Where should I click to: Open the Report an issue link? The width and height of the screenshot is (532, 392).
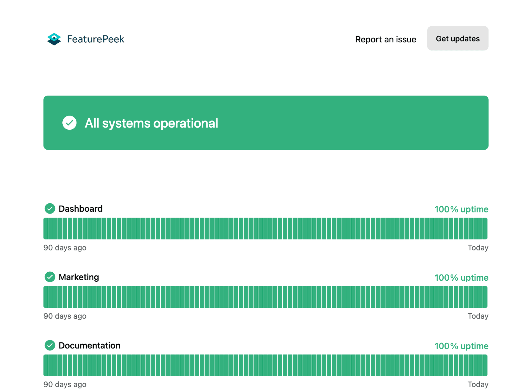pos(385,39)
